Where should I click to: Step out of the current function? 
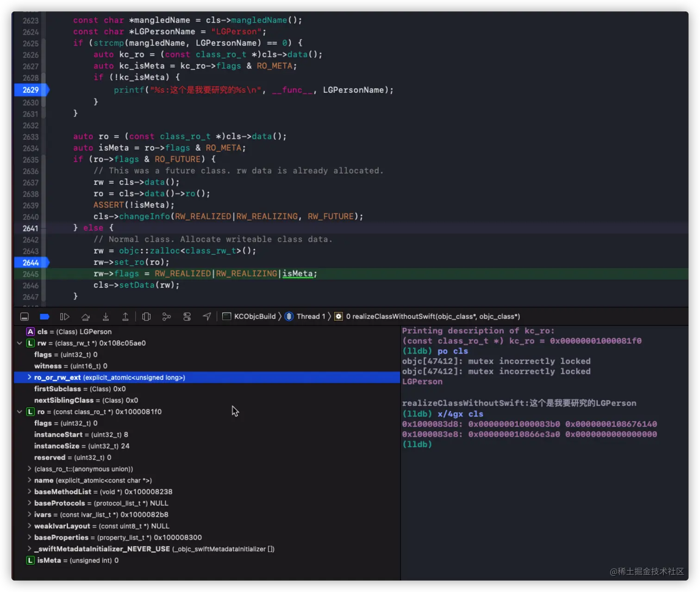(125, 317)
